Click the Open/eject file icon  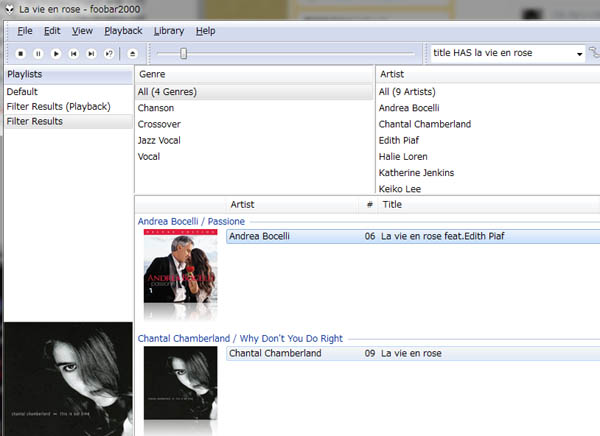(132, 54)
